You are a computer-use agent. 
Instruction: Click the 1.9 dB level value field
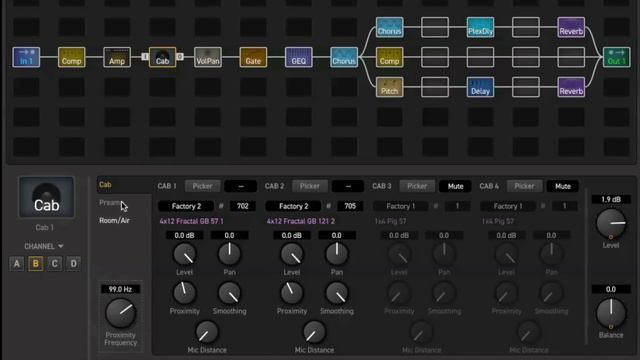611,200
